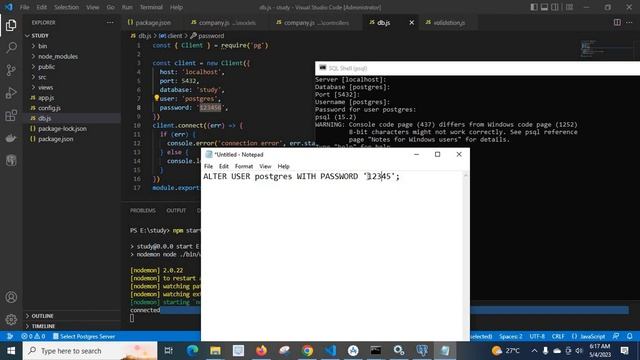Screen dimensions: 640x360
Task: Open the Search view in activity bar
Action: tap(11, 48)
